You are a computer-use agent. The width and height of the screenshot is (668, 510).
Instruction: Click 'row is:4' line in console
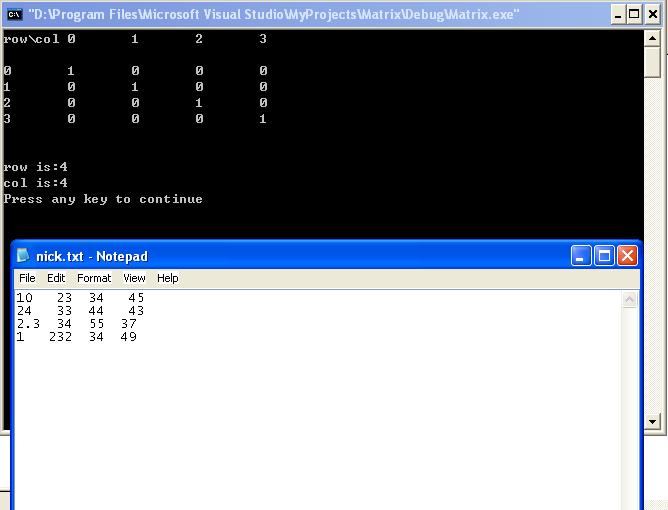[35, 167]
